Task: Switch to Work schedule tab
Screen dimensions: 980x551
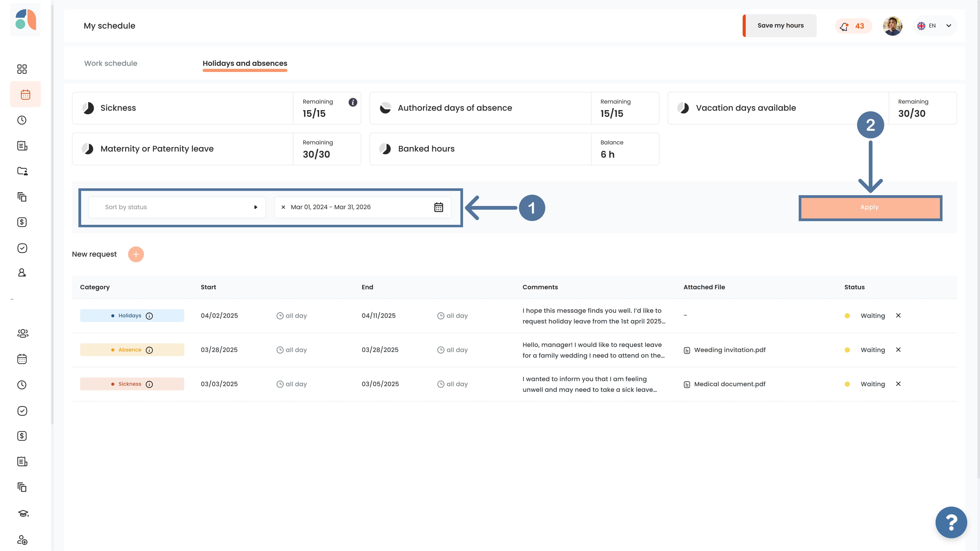Action: click(111, 63)
